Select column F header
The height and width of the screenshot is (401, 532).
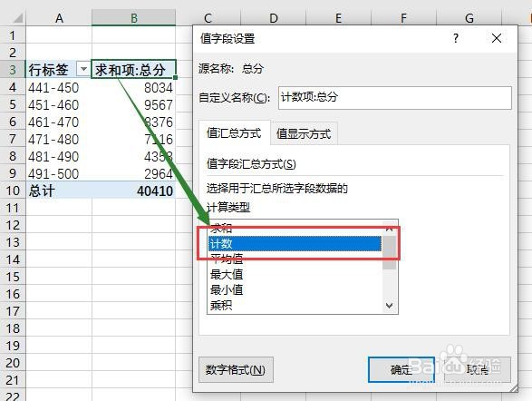click(403, 18)
